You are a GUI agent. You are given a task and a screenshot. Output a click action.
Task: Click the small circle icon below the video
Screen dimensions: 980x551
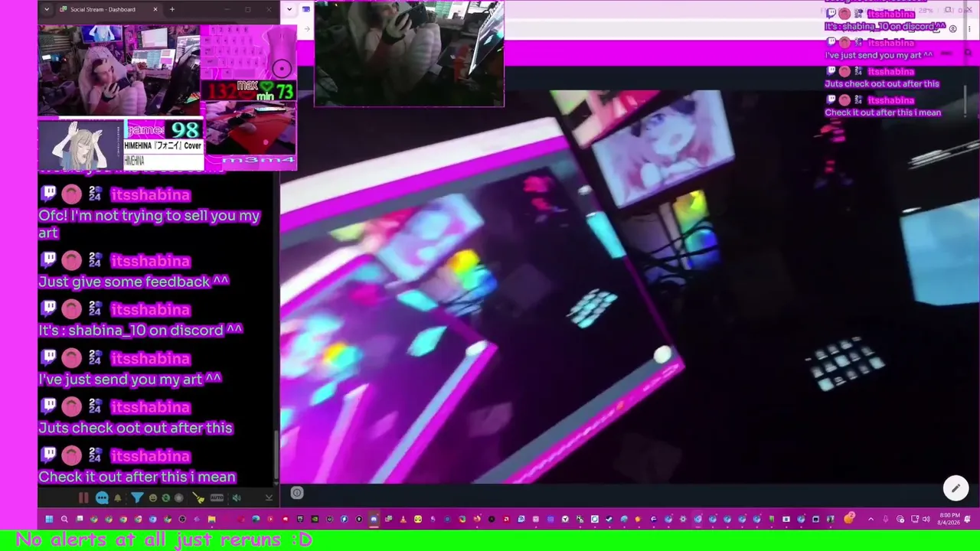point(297,494)
